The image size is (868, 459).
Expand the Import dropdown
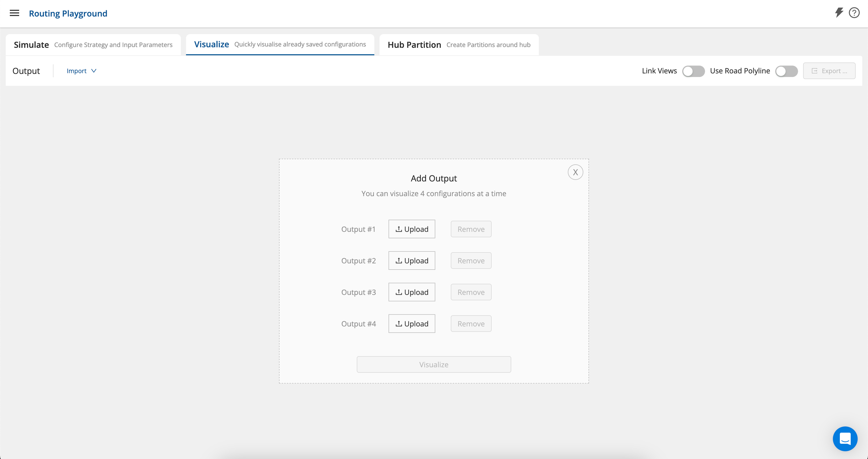[x=77, y=71]
